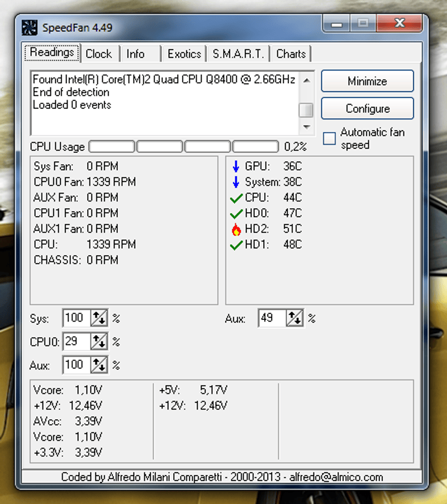Screen dimensions: 447x504
Task: Click the blue down arrow beside GPU
Action: [x=236, y=166]
